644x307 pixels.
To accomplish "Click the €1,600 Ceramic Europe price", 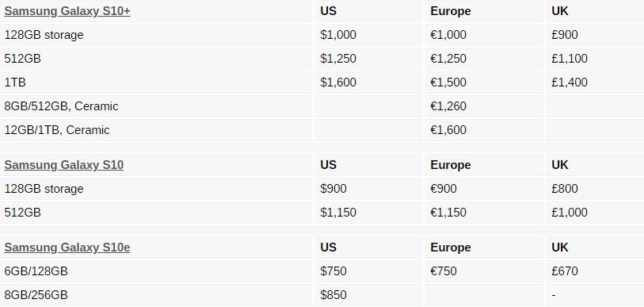I will click(448, 130).
